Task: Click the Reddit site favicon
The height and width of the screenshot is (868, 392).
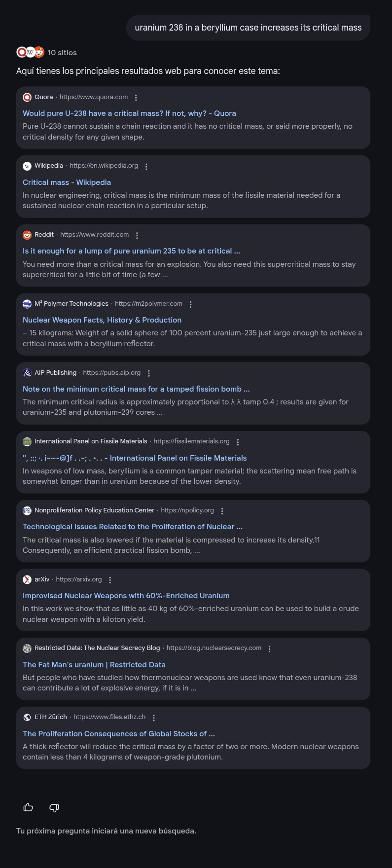Action: click(x=27, y=235)
